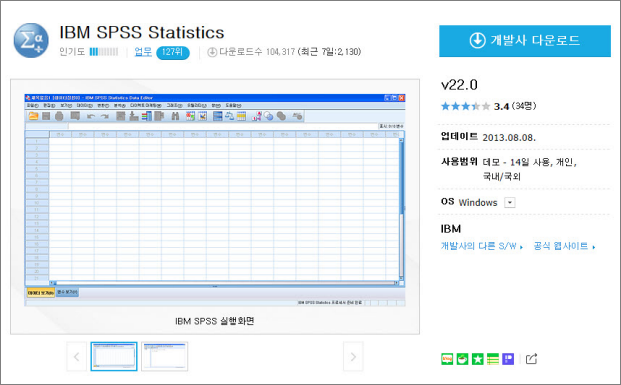Viewport: 621px width, 385px height.
Task: Click the previous thumbnail arrow
Action: (x=76, y=356)
